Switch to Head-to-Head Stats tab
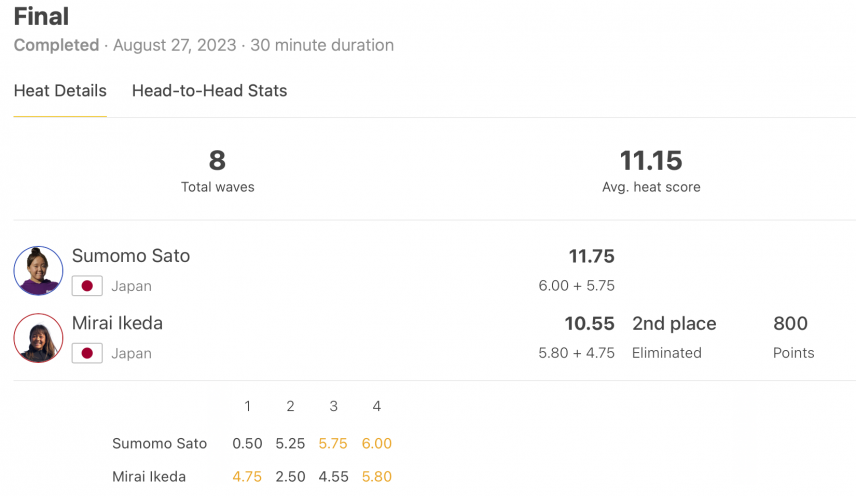 pos(209,91)
